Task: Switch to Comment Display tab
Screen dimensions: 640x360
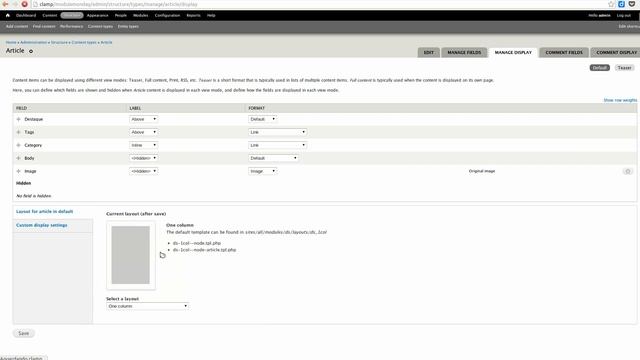Action: 616,52
